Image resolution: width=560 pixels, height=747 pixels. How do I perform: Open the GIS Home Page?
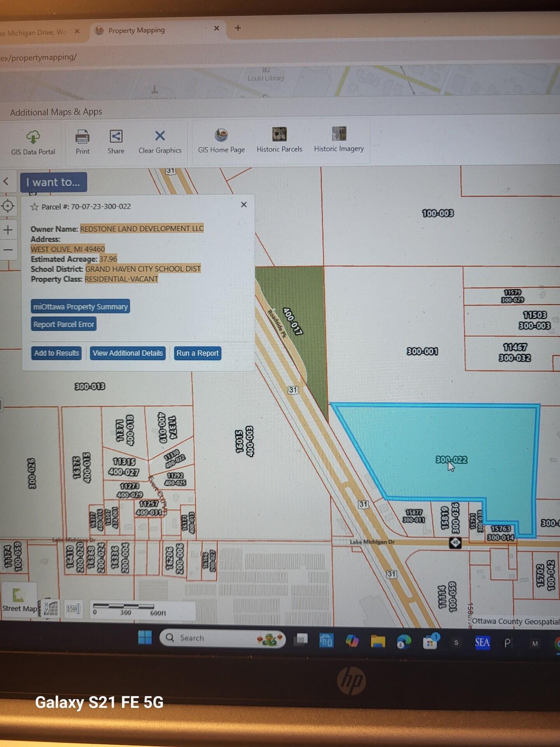[x=221, y=141]
